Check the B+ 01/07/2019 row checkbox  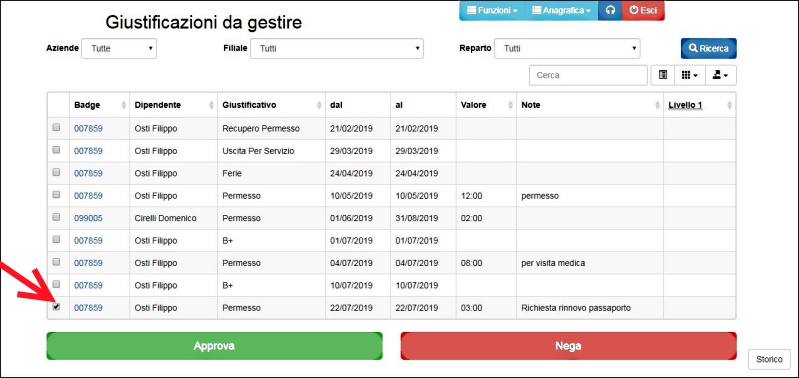tap(57, 239)
